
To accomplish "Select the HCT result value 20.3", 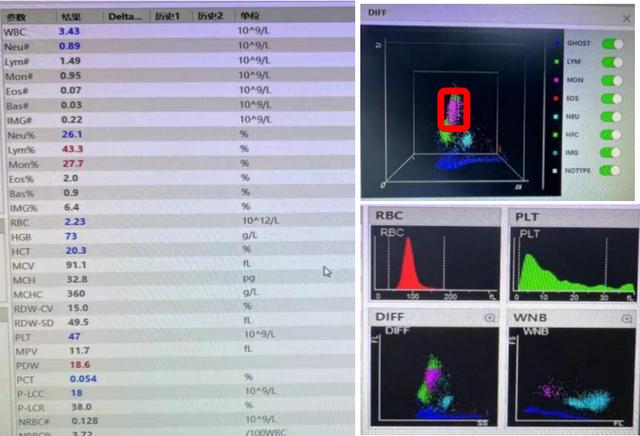I will 76,251.
